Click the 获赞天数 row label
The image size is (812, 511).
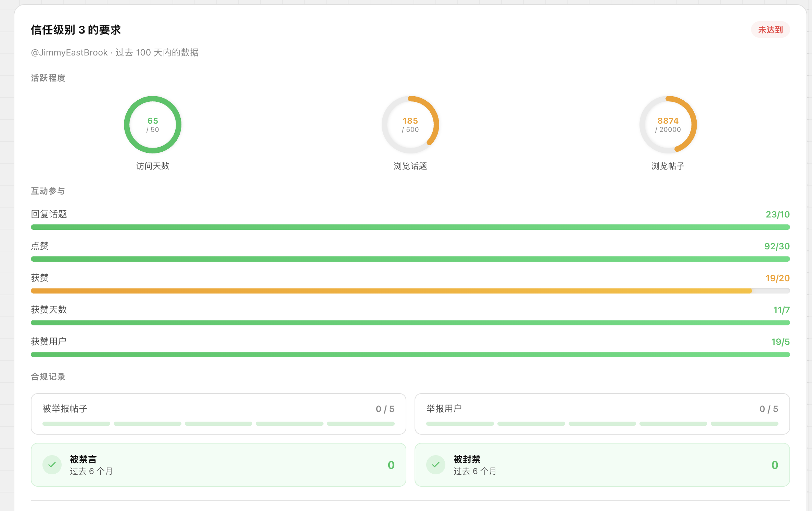click(49, 310)
